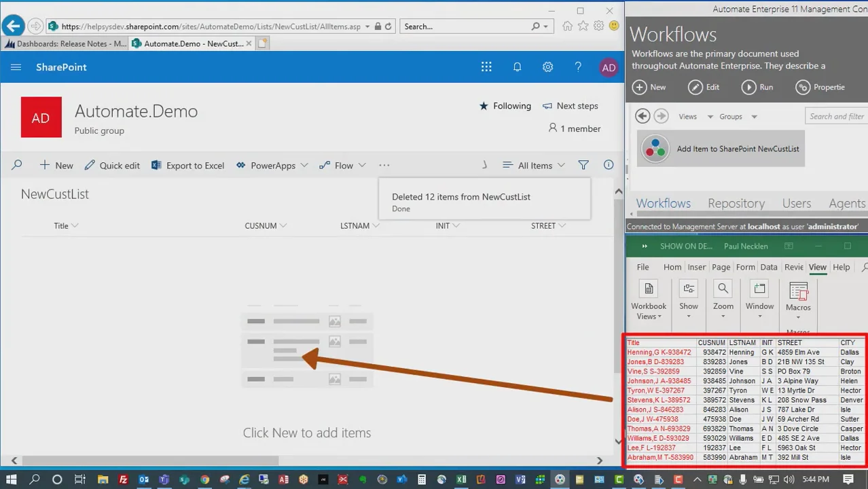Open SharePoint notifications bell
This screenshot has height=489, width=868.
tap(517, 67)
